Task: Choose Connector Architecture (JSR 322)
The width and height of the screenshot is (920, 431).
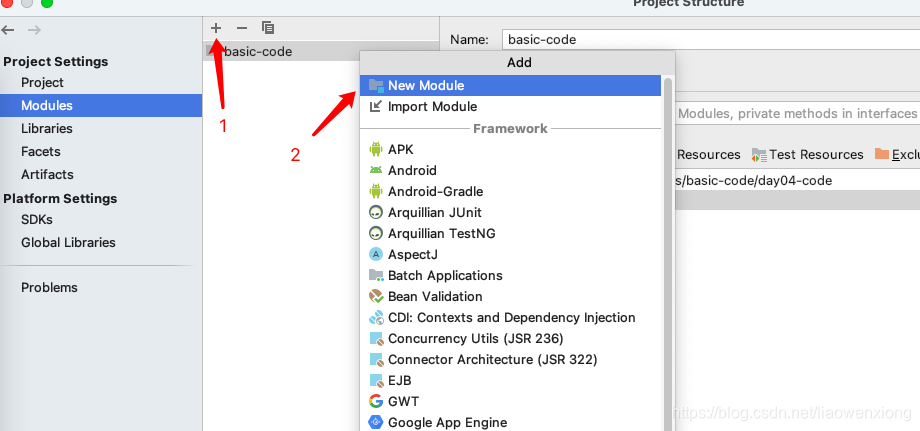Action: coord(510,359)
